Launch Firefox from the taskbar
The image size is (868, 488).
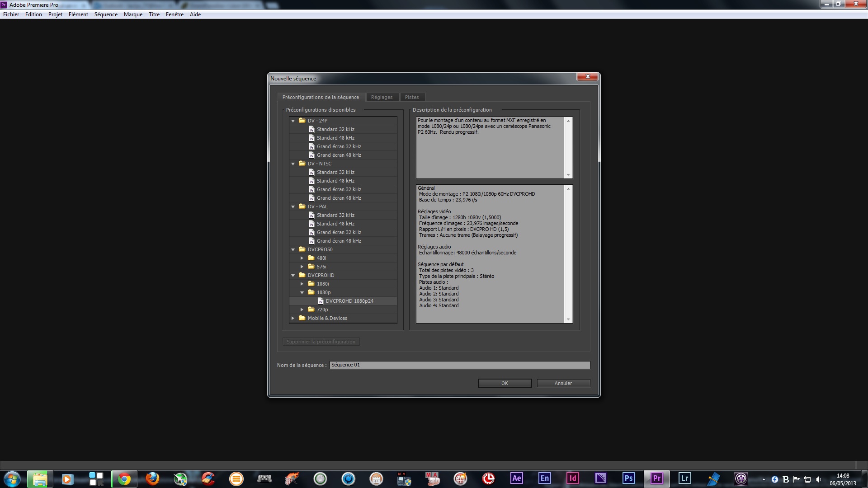coord(152,479)
